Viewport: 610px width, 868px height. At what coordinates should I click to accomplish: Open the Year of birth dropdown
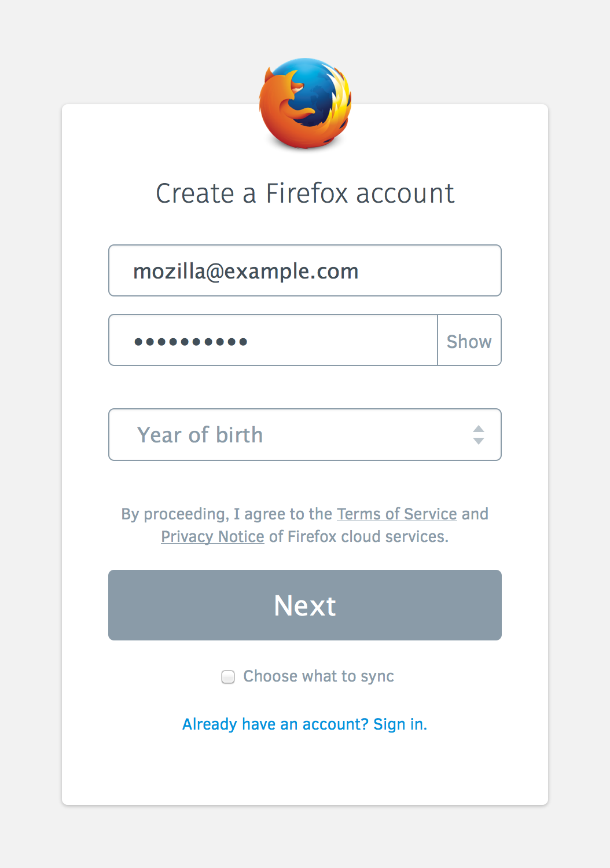305,435
